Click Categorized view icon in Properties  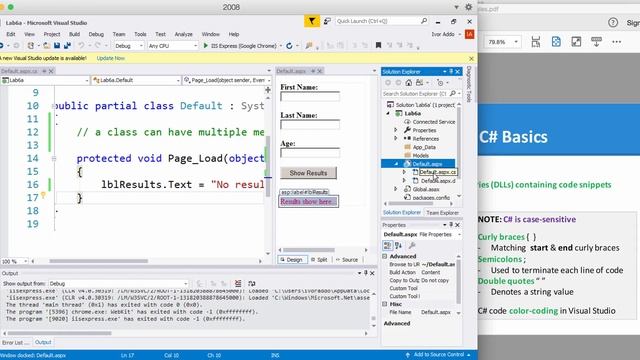click(x=387, y=245)
